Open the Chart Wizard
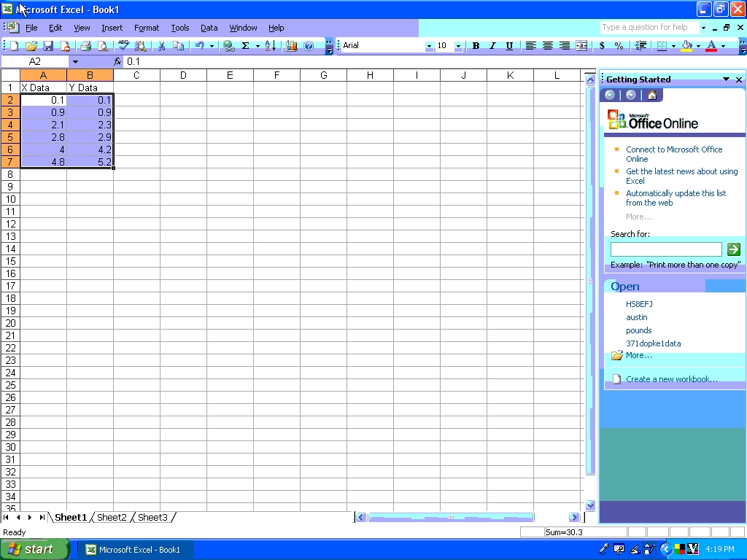The height and width of the screenshot is (560, 747). [292, 45]
